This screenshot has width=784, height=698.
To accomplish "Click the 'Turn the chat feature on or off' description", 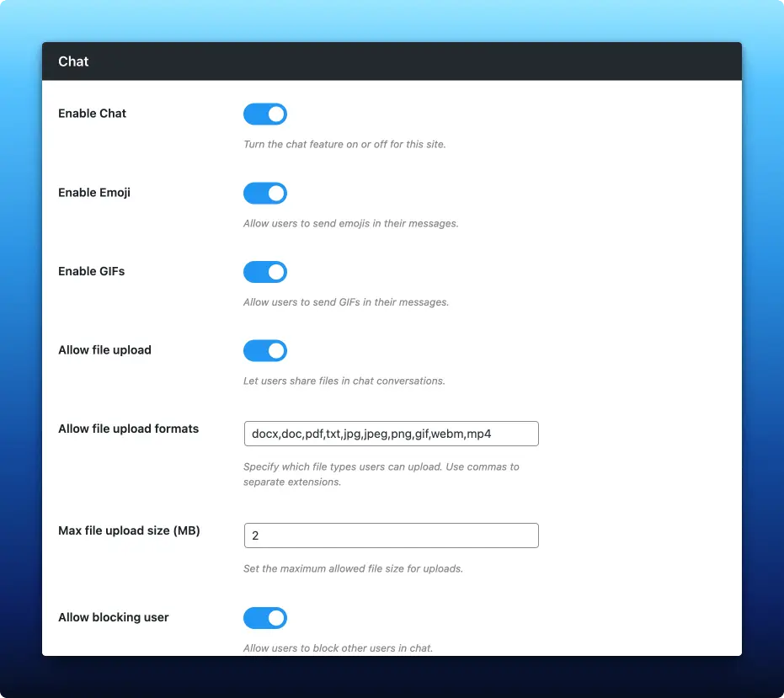I will pos(344,144).
